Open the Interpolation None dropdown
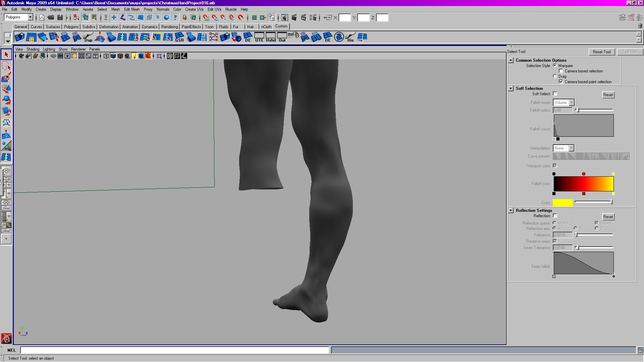Viewport: 644px width, 362px height. point(564,148)
